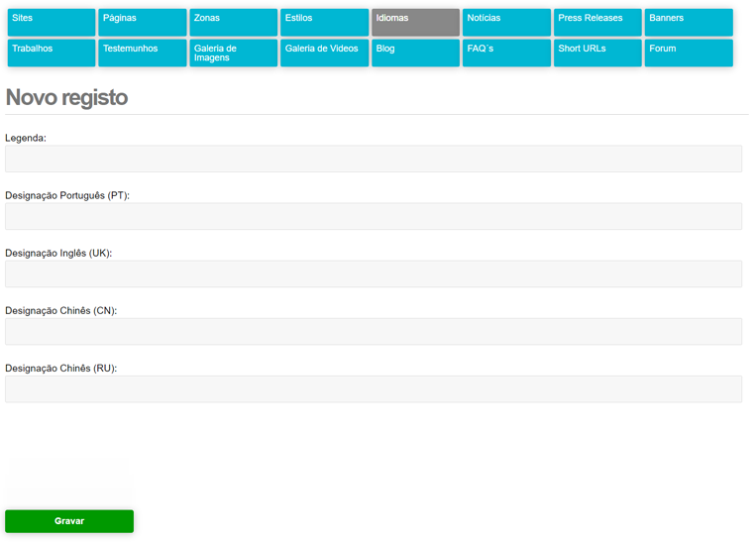Click the Legenda label
This screenshot has height=542, width=756.
point(26,138)
